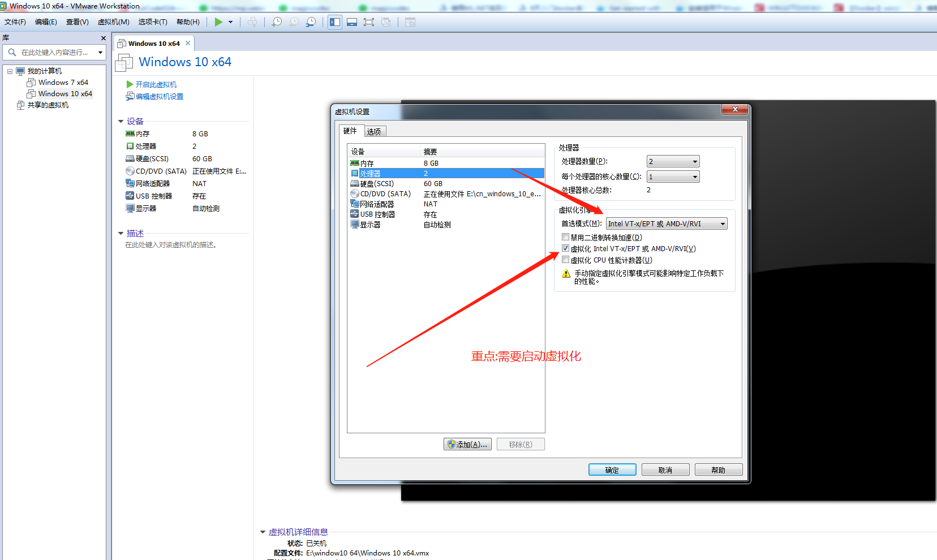Collapse the 虚拟机详细信息 section triangle
Screen dimensions: 937x560
(263, 532)
